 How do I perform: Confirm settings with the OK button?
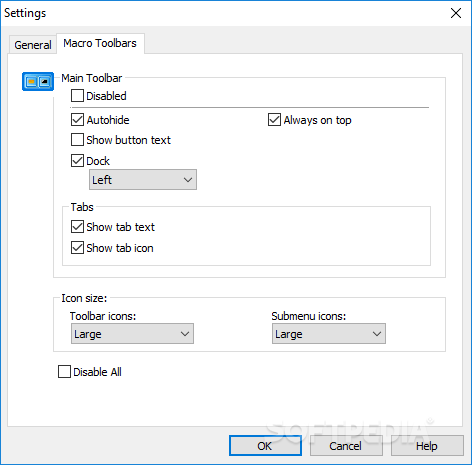point(265,446)
